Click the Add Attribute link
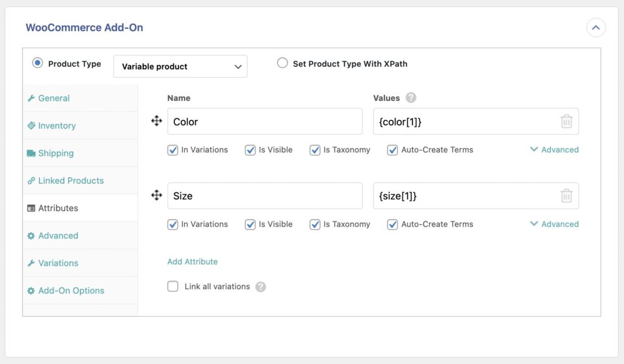Screen dimensions: 624x364 click(192, 261)
